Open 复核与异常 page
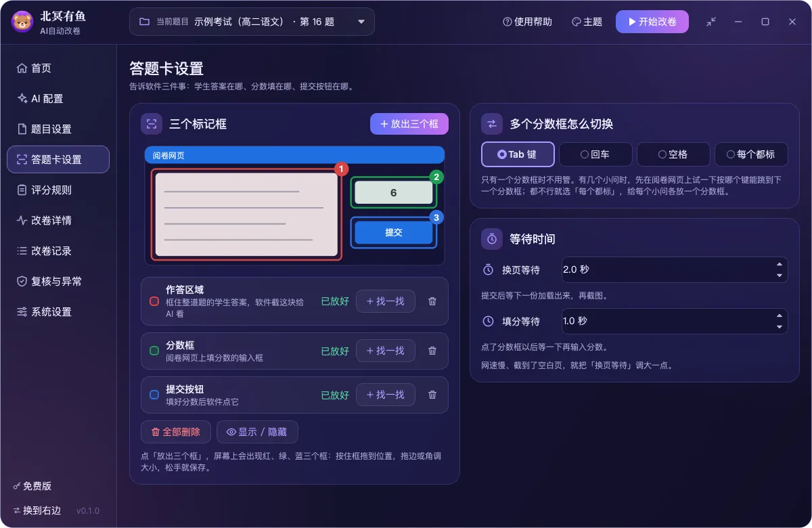 [58, 282]
